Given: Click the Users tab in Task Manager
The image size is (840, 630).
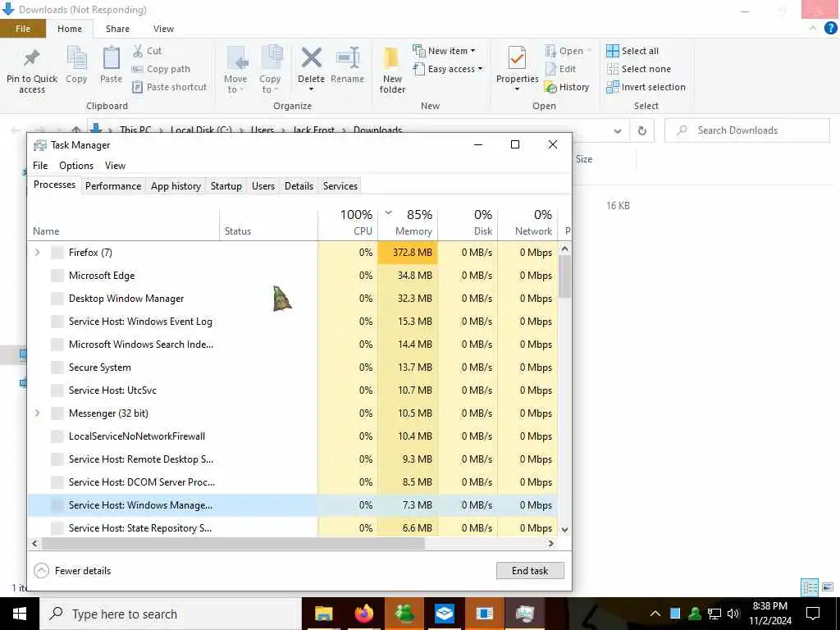Looking at the screenshot, I should (x=263, y=186).
